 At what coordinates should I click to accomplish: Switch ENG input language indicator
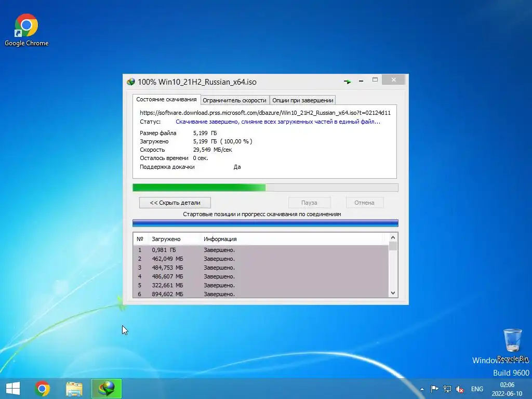[477, 389]
